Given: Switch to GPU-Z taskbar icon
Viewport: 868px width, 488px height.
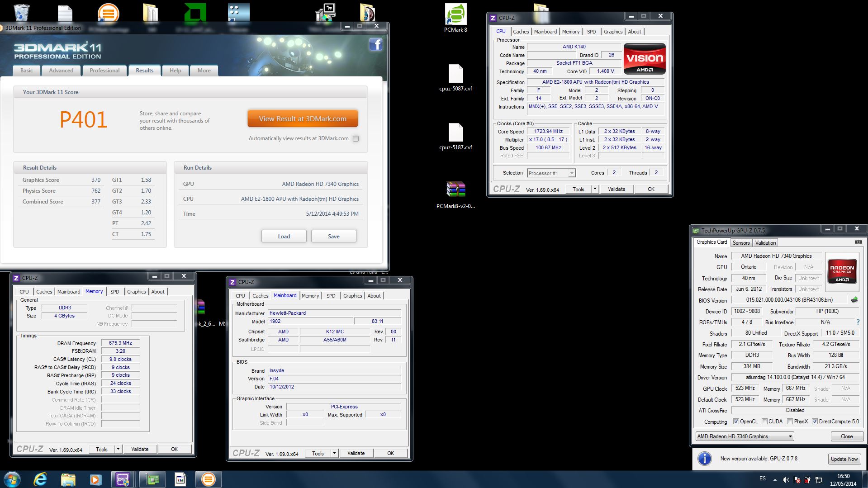Looking at the screenshot, I should 152,479.
